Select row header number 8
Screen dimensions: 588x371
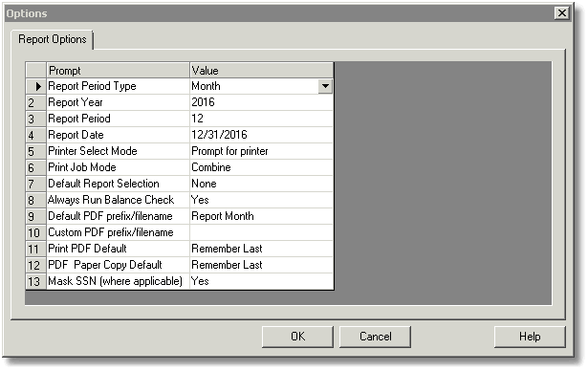(x=36, y=200)
